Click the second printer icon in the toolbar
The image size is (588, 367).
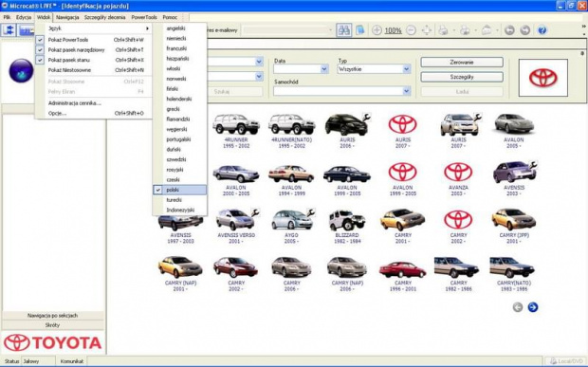465,30
